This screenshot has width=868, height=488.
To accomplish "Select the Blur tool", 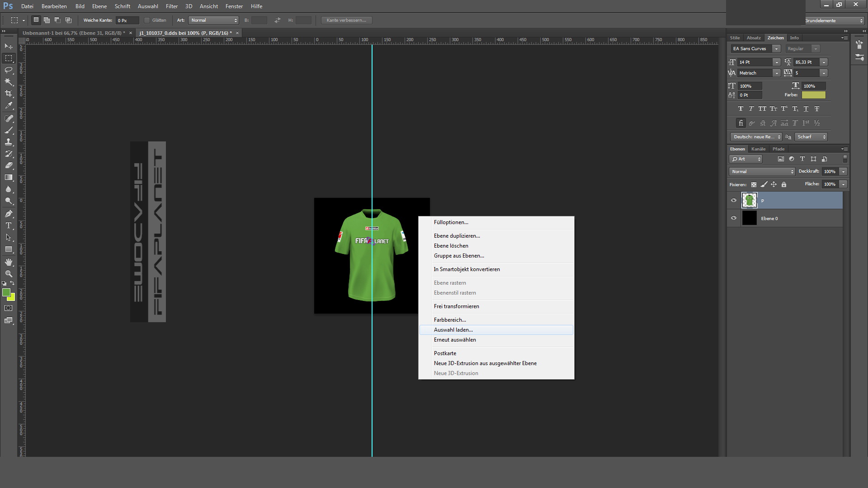I will [x=9, y=189].
